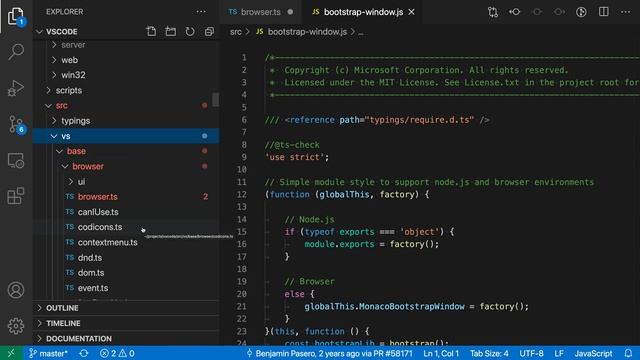
Task: Change JavaScript language mode
Action: [593, 353]
